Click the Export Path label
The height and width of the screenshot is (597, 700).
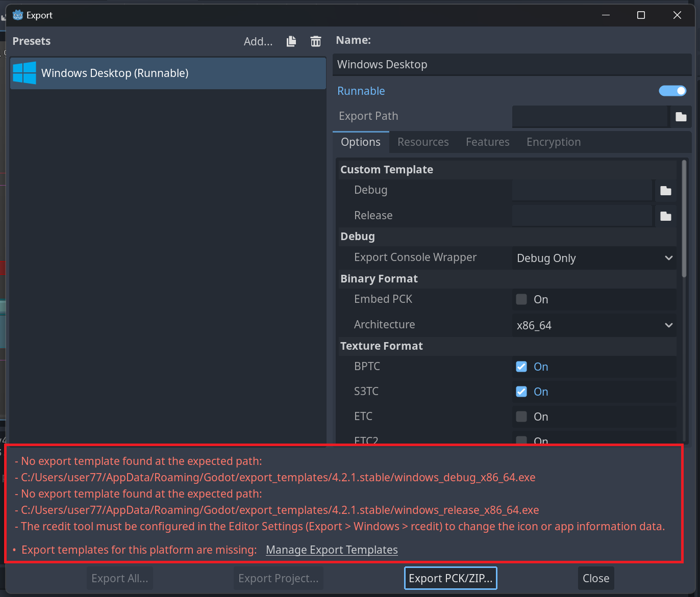coord(368,116)
